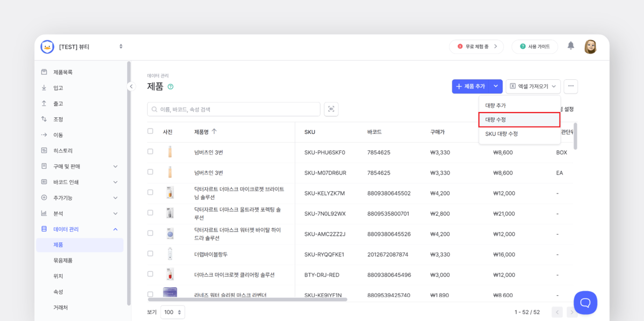Viewport: 644px width, 321px height.
Task: Open the barcode scanner icon beside search
Action: pyautogui.click(x=331, y=109)
